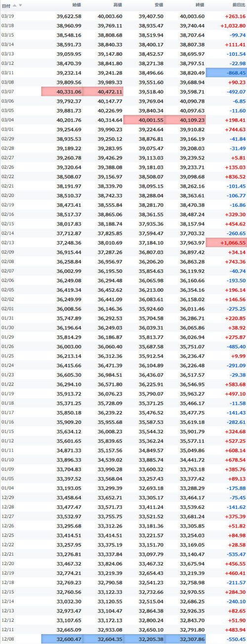Select the 12/27 high value 33,755.75
Viewport: 247px width, 644px height.
(110, 517)
